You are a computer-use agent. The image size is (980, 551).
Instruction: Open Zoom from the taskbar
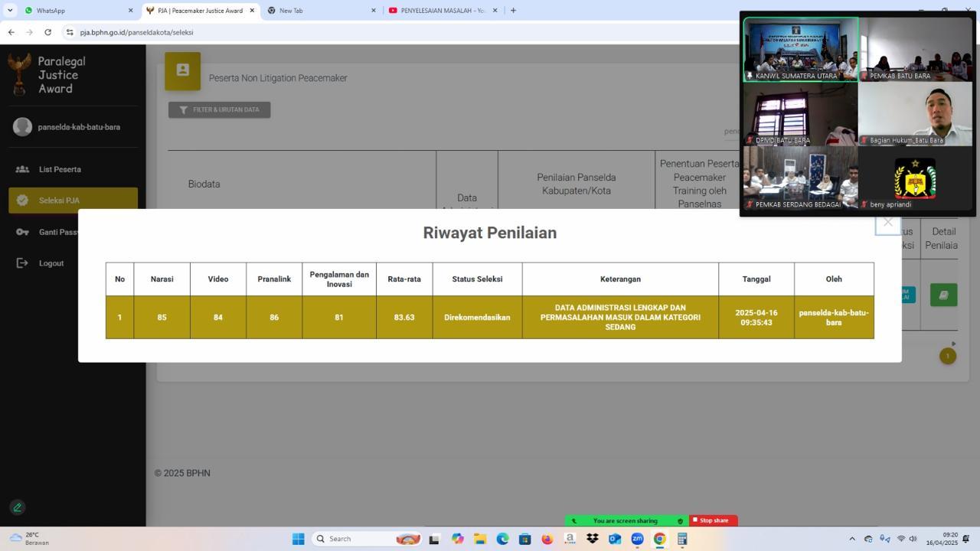(637, 539)
